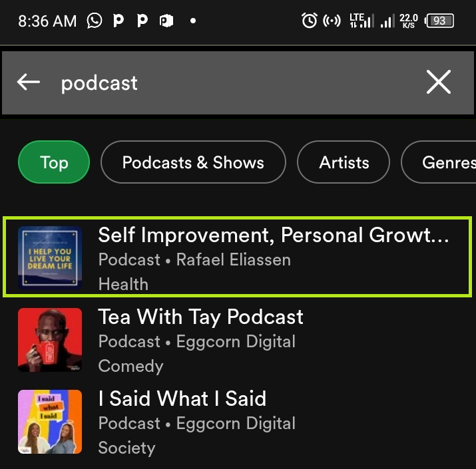Select the 'Society' category label
Viewport: 476px width, 469px height.
127,448
